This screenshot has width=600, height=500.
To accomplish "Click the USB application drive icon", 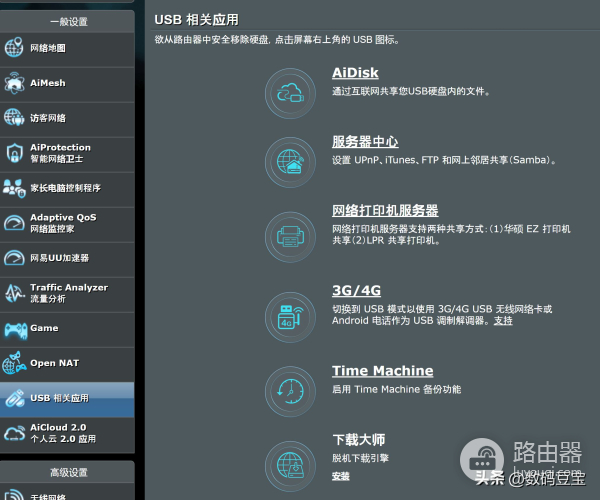I will point(15,398).
